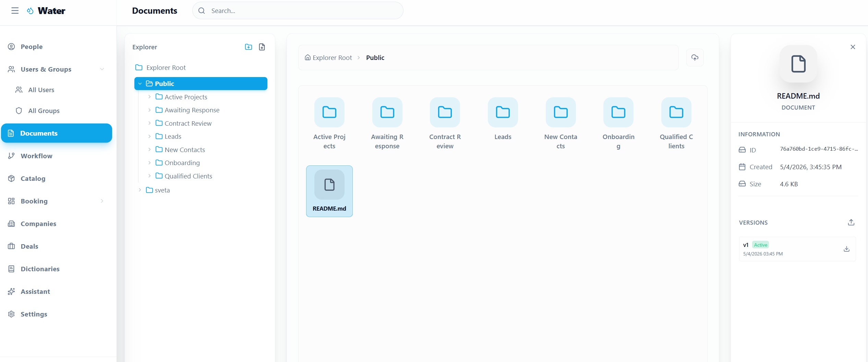This screenshot has width=868, height=362.
Task: Click the cloud upload icon beside breadcrumb
Action: tap(695, 58)
